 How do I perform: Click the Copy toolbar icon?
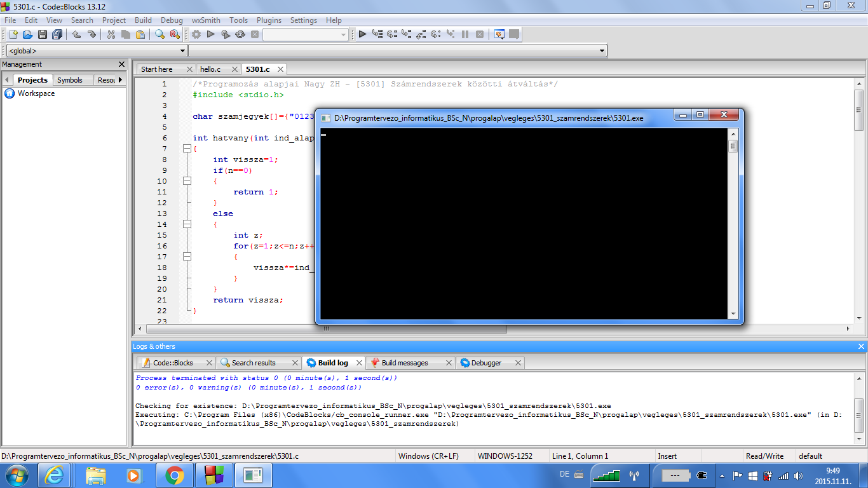pos(126,34)
